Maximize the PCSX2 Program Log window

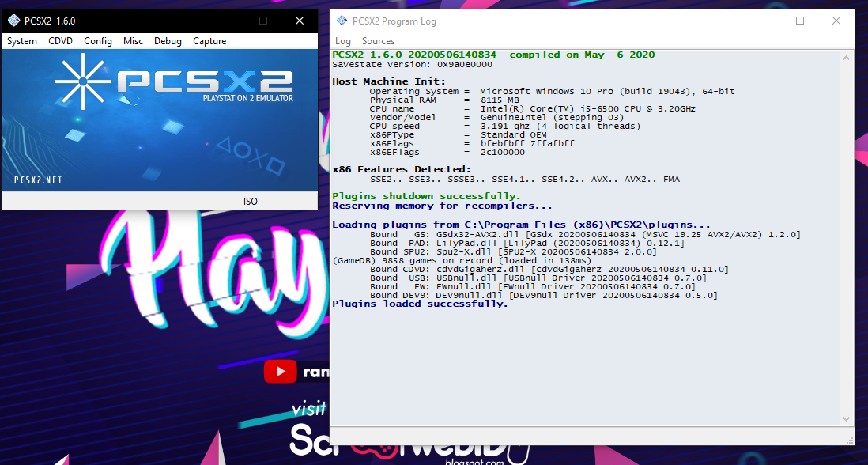tap(800, 21)
